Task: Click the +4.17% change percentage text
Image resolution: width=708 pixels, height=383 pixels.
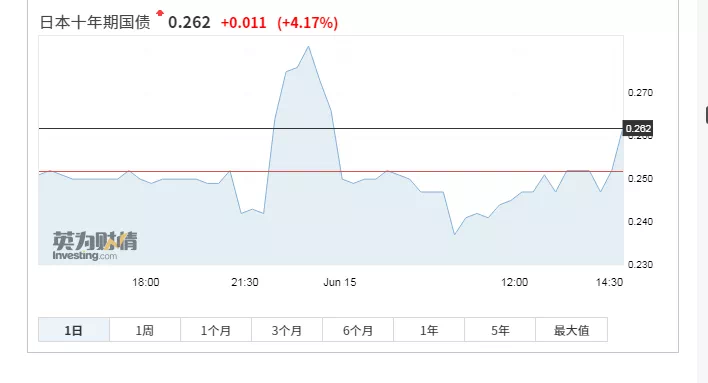Action: pos(307,23)
